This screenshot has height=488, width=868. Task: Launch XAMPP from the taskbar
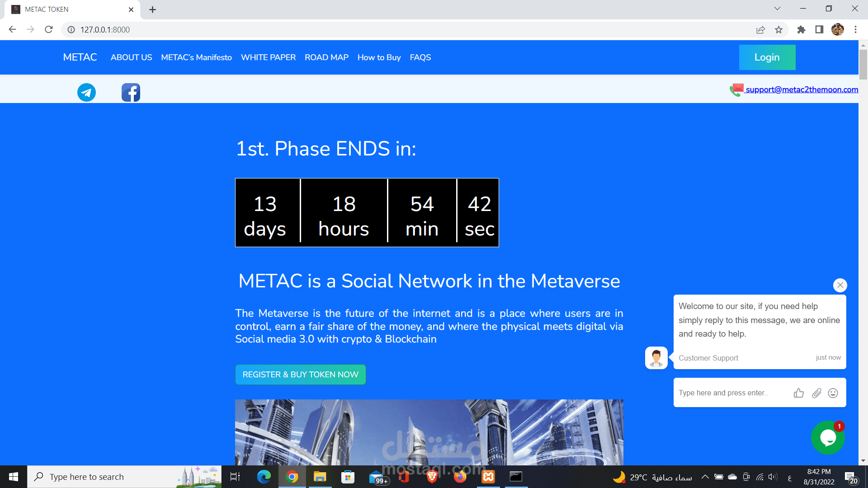coord(488,476)
